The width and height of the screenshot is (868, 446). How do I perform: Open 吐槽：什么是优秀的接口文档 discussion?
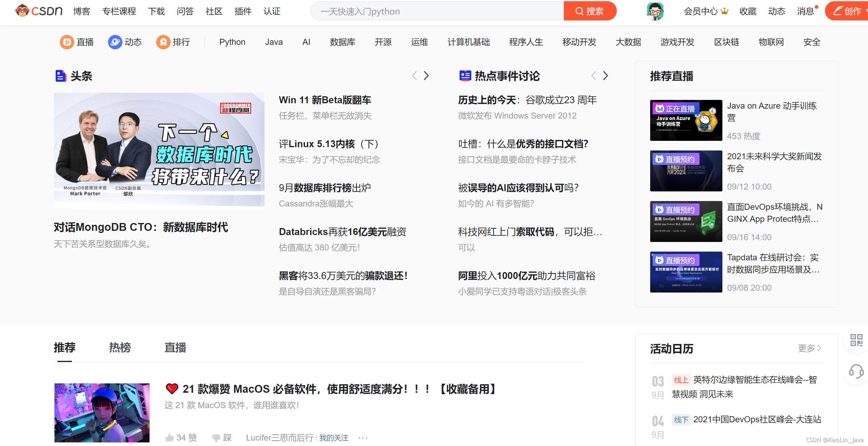(x=523, y=144)
